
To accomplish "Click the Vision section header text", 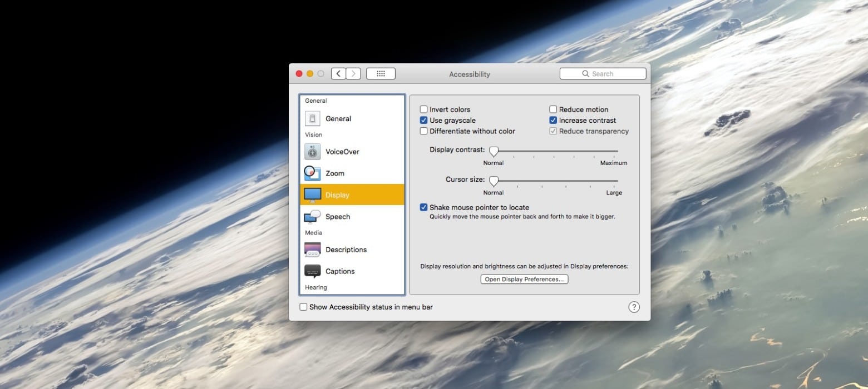I will 313,134.
